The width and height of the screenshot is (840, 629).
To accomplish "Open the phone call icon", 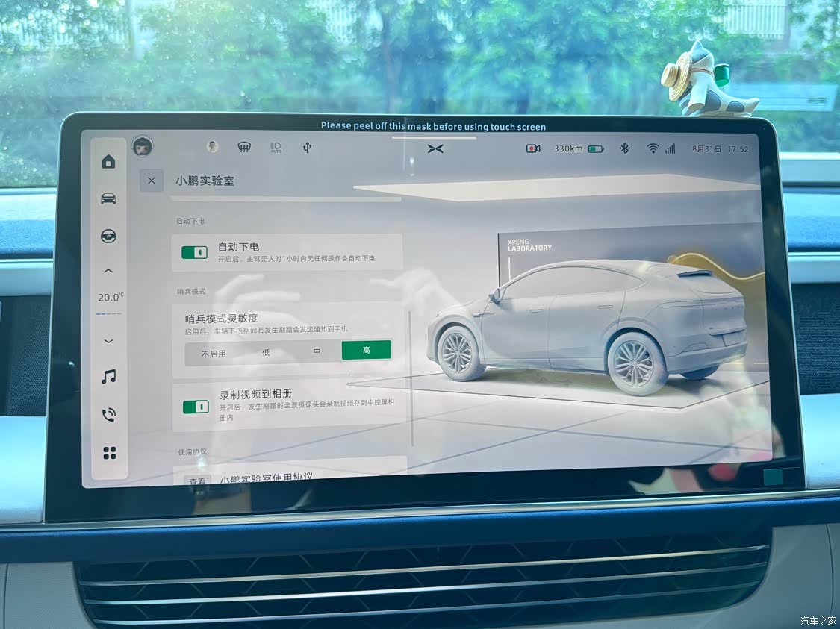I will point(109,415).
